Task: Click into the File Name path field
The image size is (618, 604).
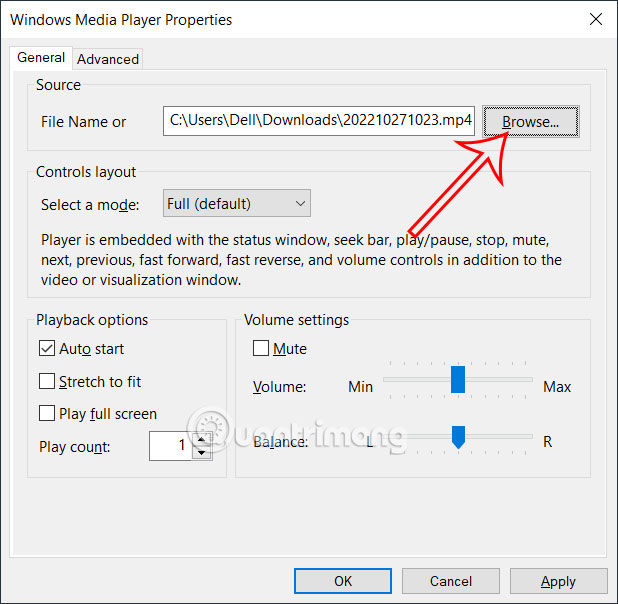Action: coord(319,121)
